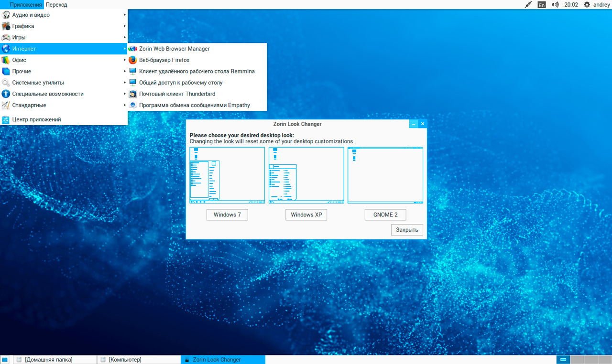Click the show desktop icon in bottom panel

(5, 360)
